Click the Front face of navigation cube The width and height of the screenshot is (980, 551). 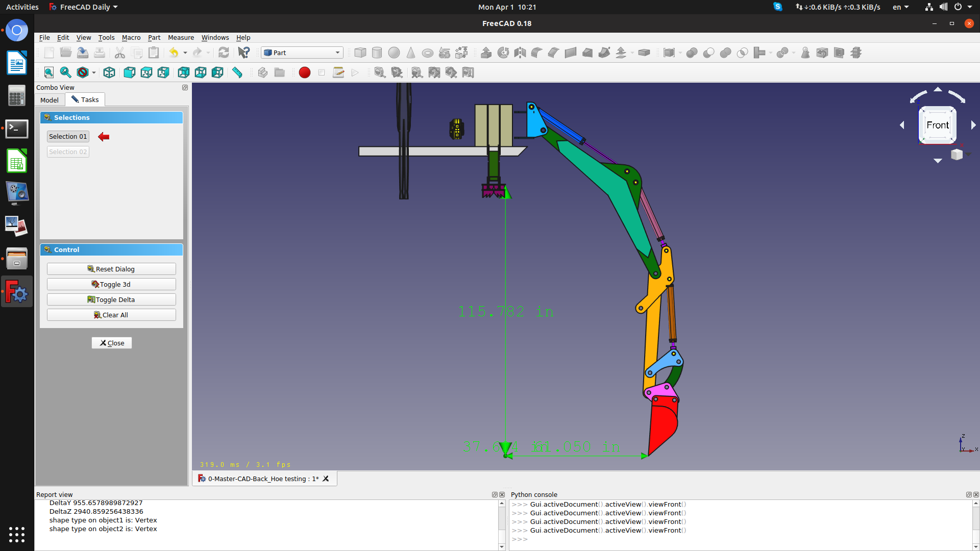point(937,125)
